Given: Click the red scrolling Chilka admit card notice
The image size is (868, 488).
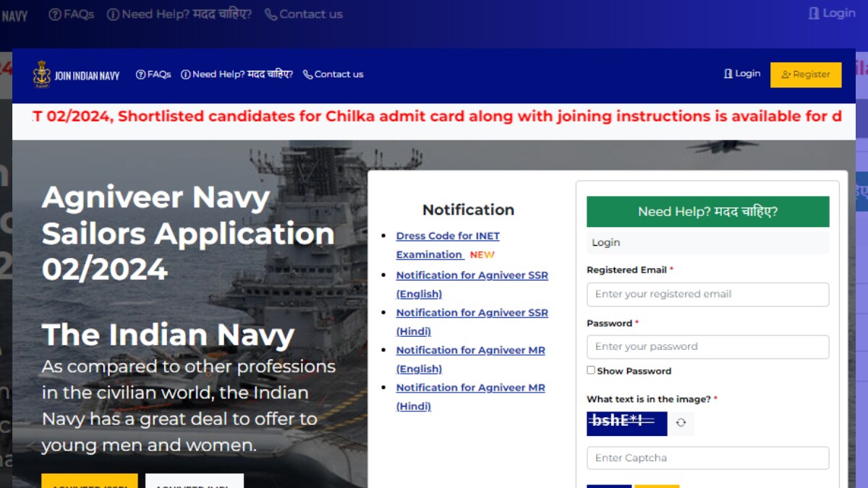Looking at the screenshot, I should coord(437,116).
